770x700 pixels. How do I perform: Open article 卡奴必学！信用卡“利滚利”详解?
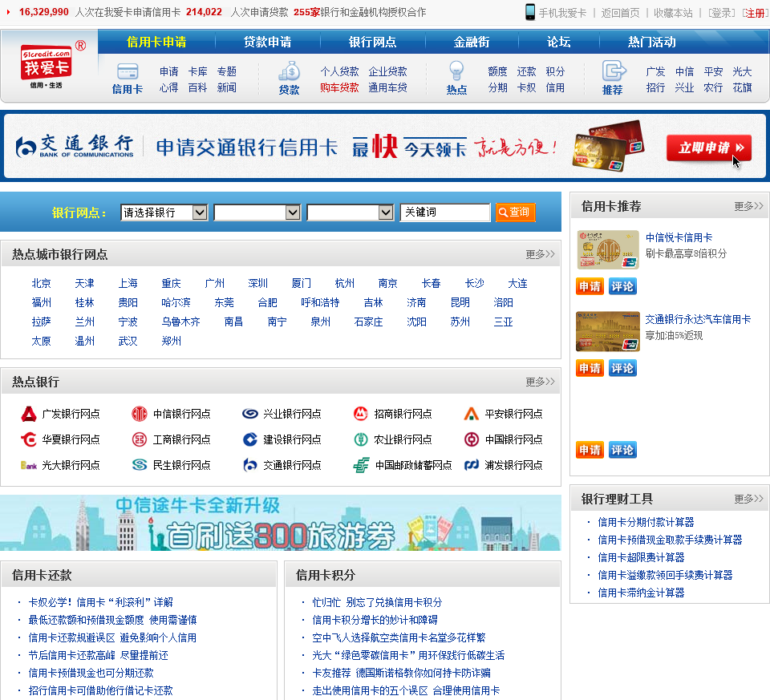(x=101, y=602)
